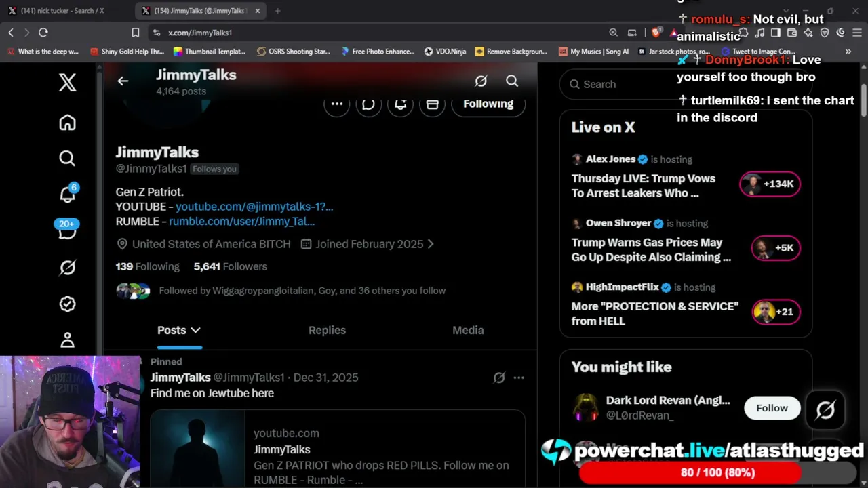Open the My Musics | Song AI bookmark
The height and width of the screenshot is (488, 868).
pyautogui.click(x=593, y=52)
